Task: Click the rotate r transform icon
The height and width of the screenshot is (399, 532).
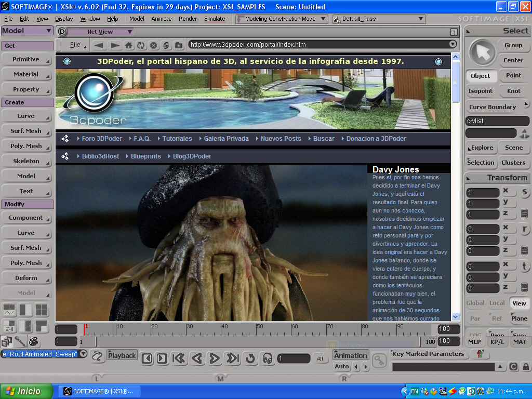Action: point(525,229)
